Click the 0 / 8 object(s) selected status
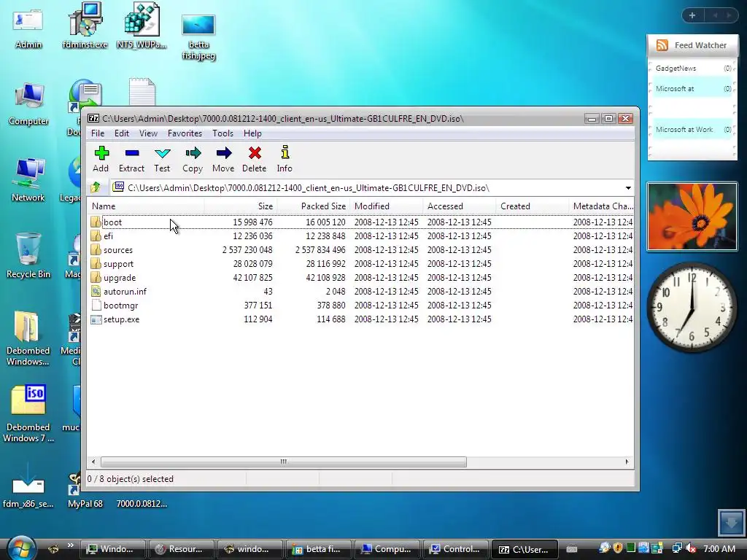 pos(130,479)
